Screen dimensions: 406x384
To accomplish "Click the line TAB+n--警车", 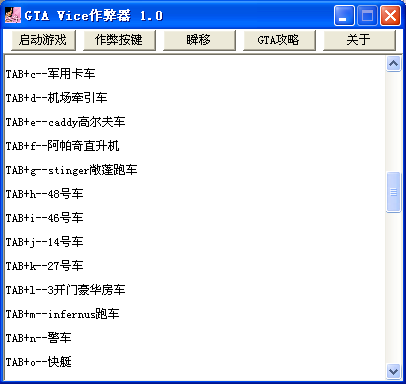I will click(38, 338).
